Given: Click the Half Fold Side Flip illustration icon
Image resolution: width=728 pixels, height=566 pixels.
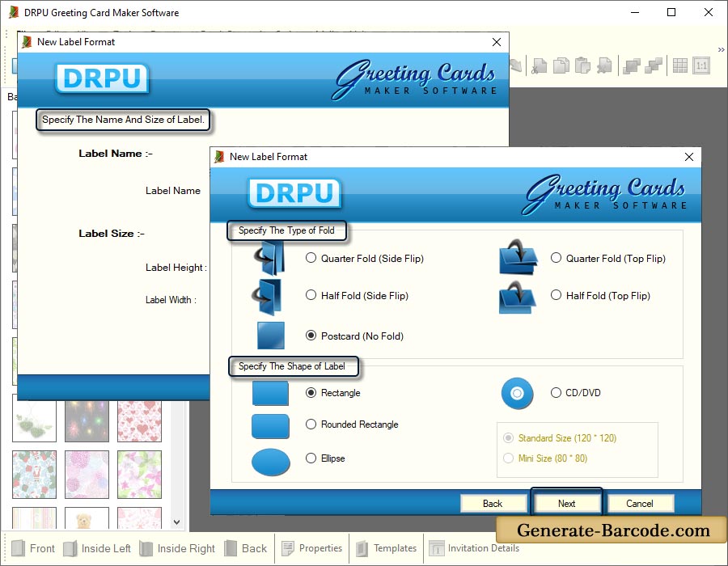Looking at the screenshot, I should (x=268, y=296).
